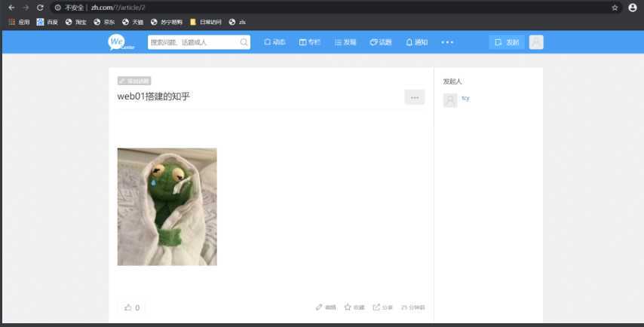Open the 日常访问 bookmark folder
The height and width of the screenshot is (327, 644).
(205, 22)
